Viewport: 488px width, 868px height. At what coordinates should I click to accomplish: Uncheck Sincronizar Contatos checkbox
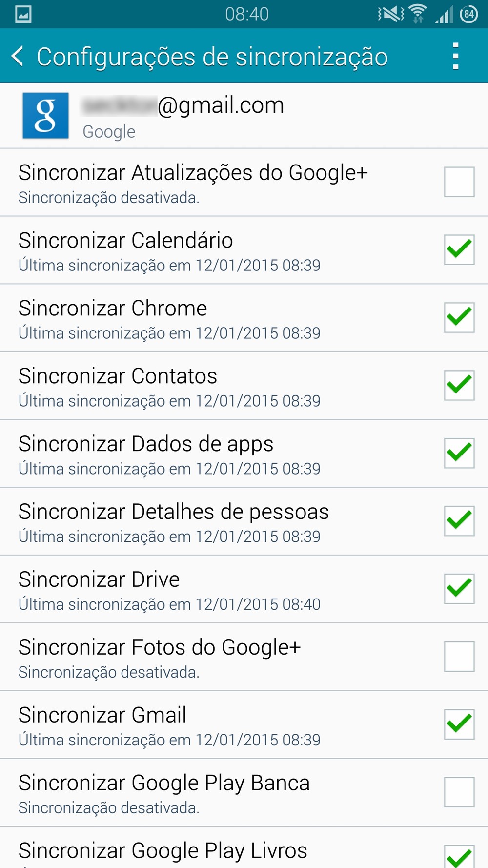[x=459, y=385]
